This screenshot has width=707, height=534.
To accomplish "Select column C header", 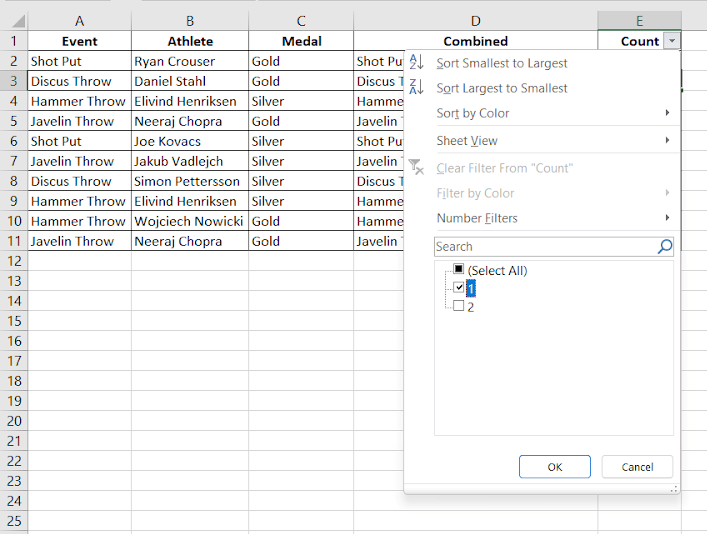I will pos(301,21).
